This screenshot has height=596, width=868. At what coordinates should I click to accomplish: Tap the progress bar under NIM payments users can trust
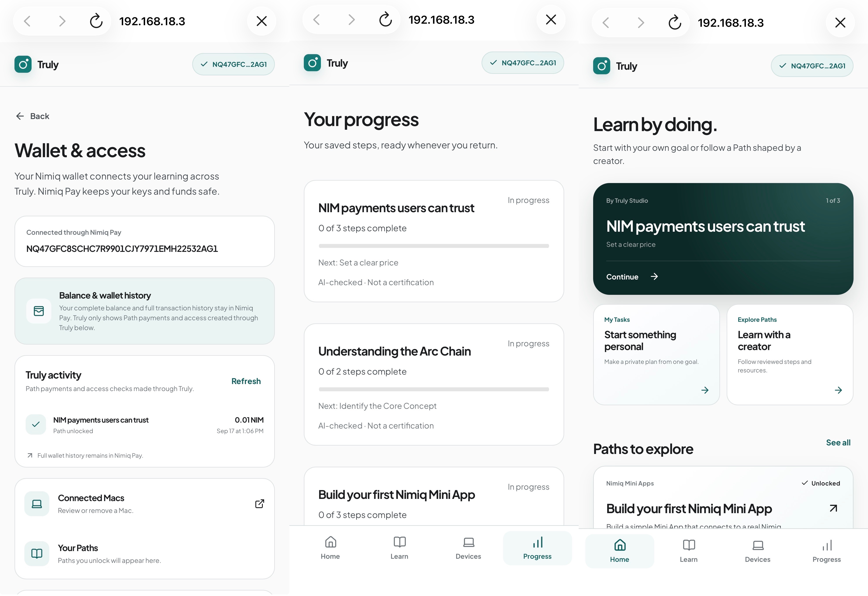coord(434,246)
